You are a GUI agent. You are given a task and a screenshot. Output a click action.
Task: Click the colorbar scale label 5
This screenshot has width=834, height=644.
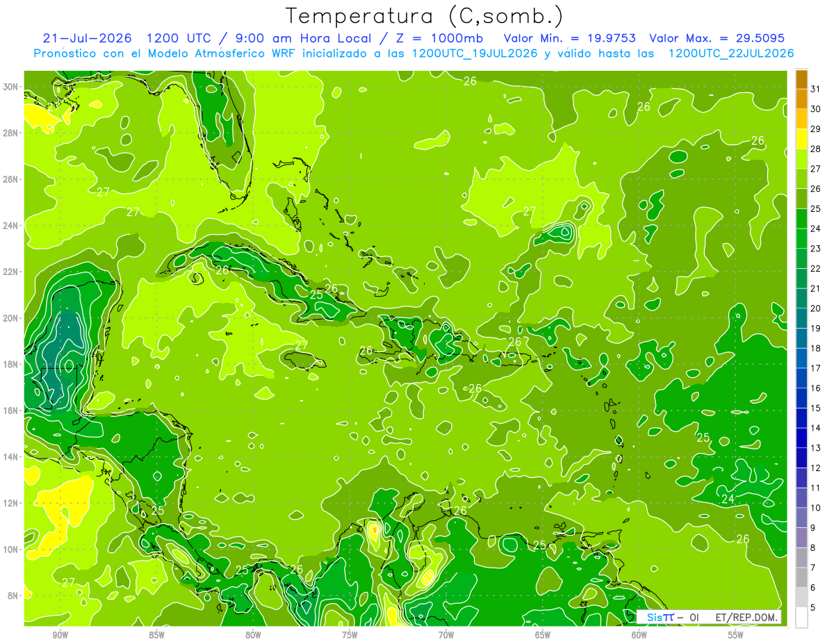coord(813,608)
